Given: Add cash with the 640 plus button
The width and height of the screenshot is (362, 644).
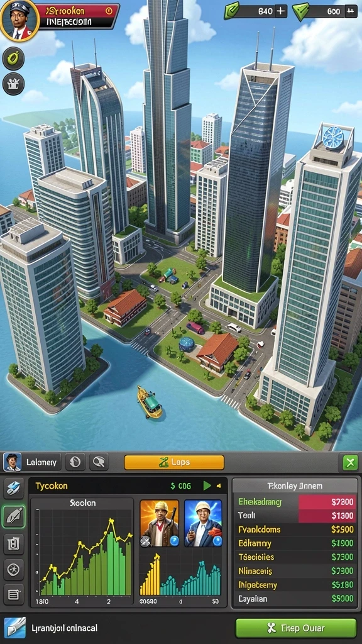Looking at the screenshot, I should (281, 11).
